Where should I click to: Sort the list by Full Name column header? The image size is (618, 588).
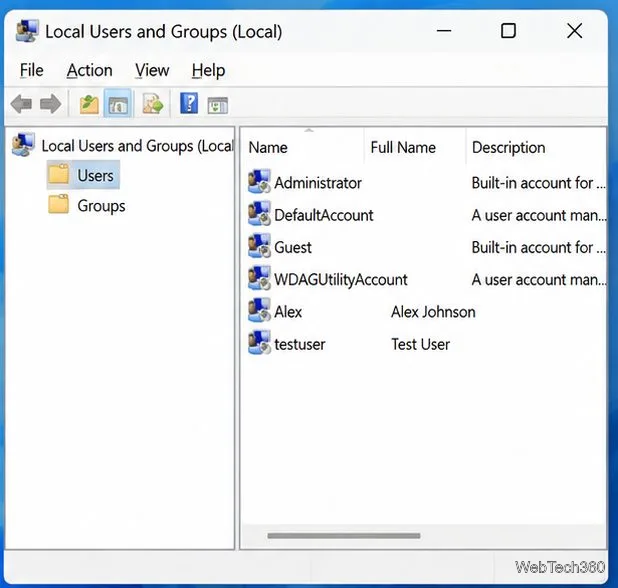[x=403, y=148]
